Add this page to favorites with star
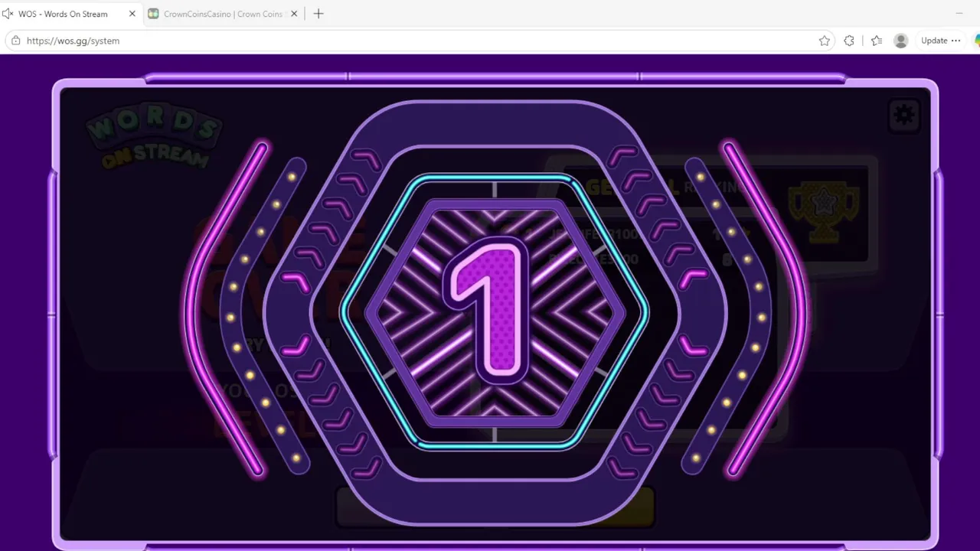This screenshot has width=980, height=551. tap(825, 41)
